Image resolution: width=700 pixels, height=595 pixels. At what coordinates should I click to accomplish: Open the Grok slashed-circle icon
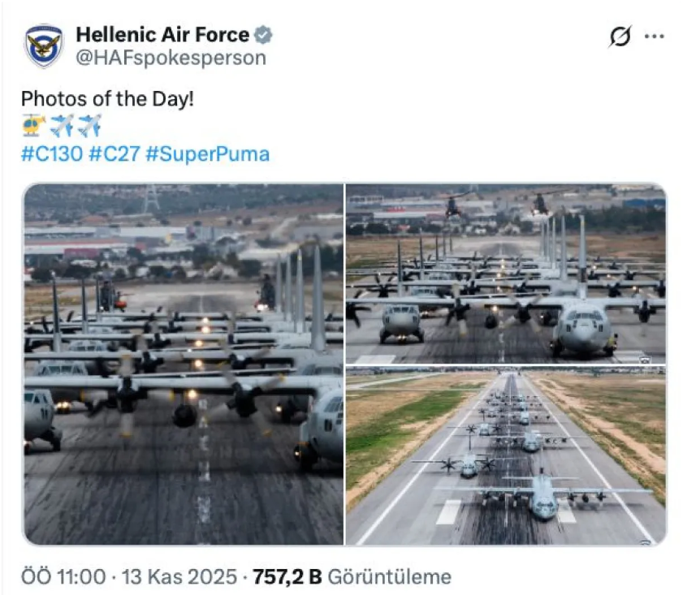point(620,37)
